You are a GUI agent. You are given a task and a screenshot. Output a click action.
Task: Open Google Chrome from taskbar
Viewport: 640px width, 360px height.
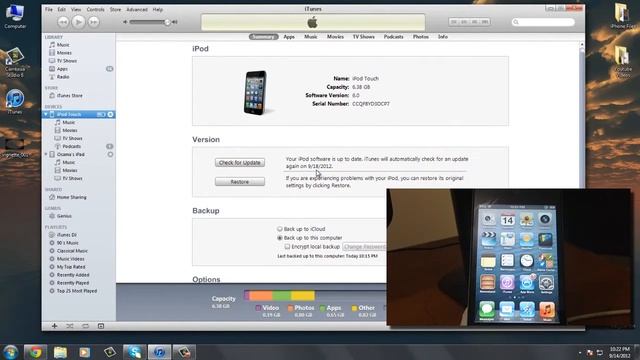click(35, 352)
